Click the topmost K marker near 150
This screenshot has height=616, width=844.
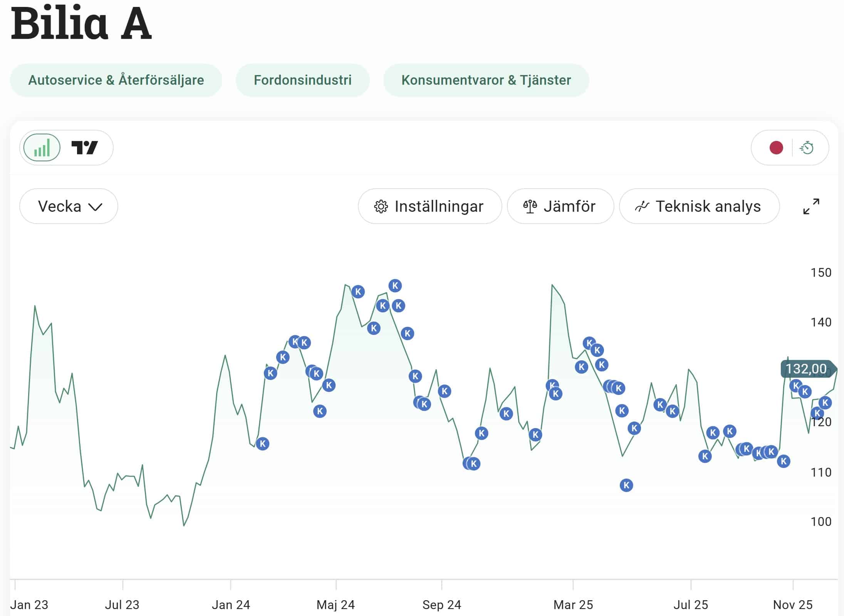pos(395,286)
